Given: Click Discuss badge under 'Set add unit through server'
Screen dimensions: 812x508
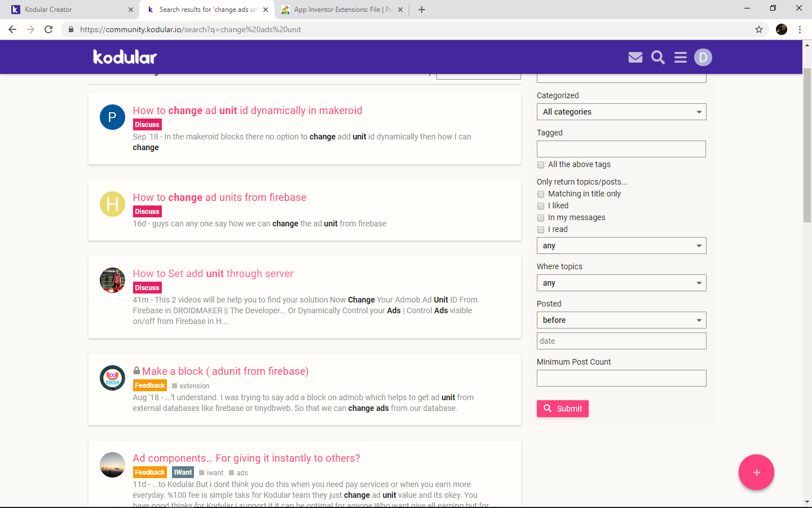Looking at the screenshot, I should pos(147,288).
